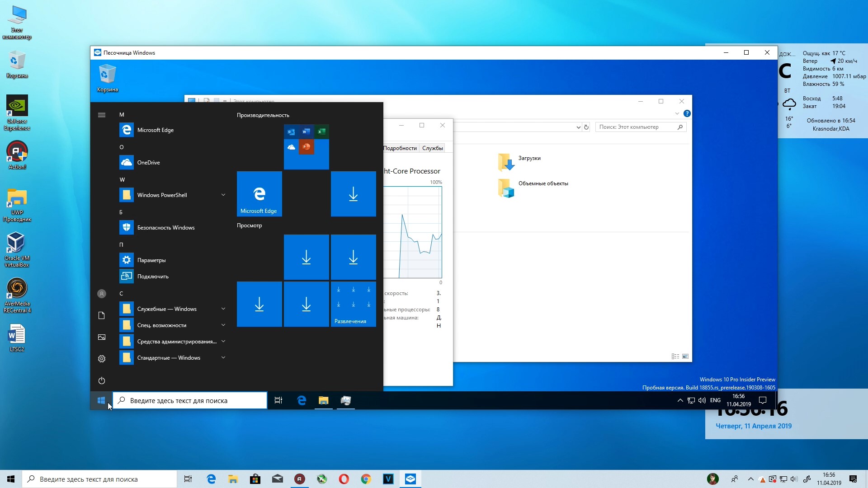Open GeForce Experience desktop shortcut
Image resolution: width=868 pixels, height=488 pixels.
(x=17, y=113)
